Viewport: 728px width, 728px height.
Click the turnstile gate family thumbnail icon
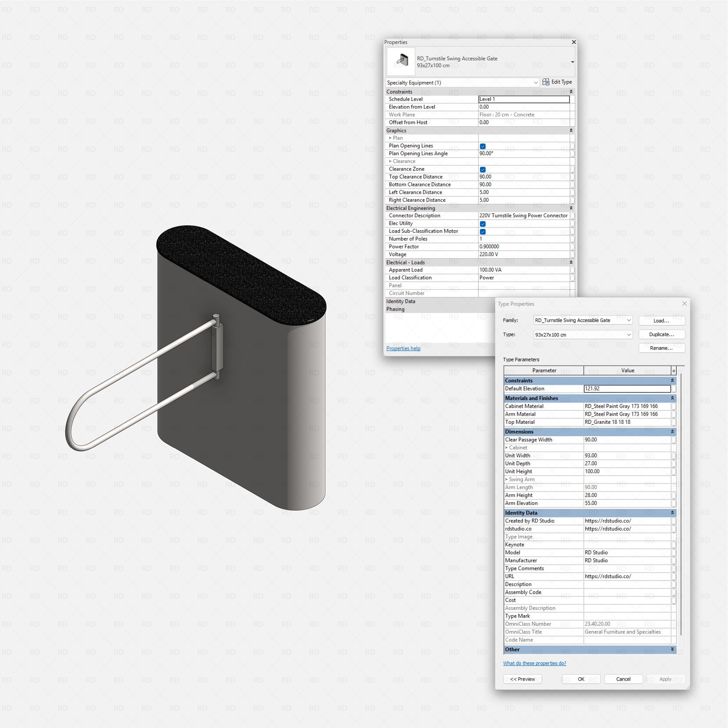tap(401, 61)
